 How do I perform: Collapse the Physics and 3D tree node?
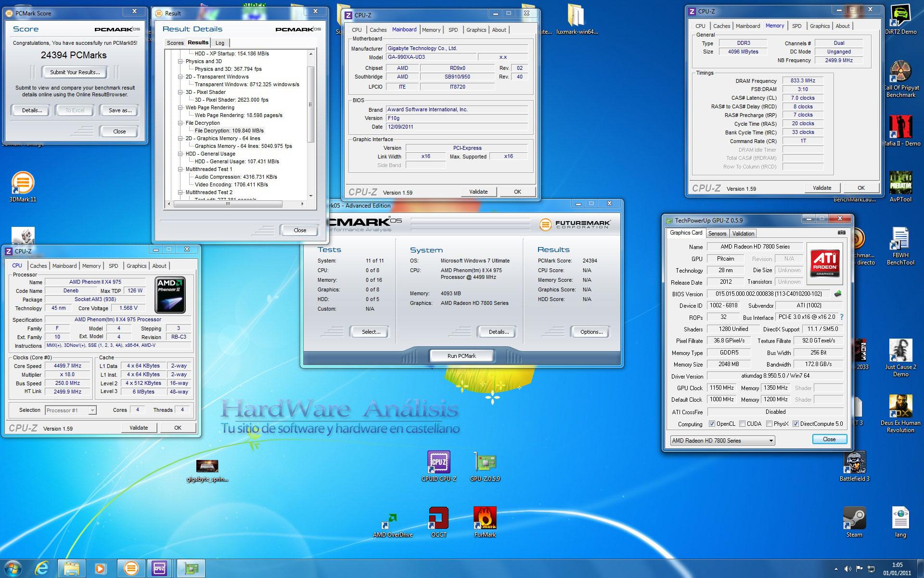pyautogui.click(x=180, y=61)
